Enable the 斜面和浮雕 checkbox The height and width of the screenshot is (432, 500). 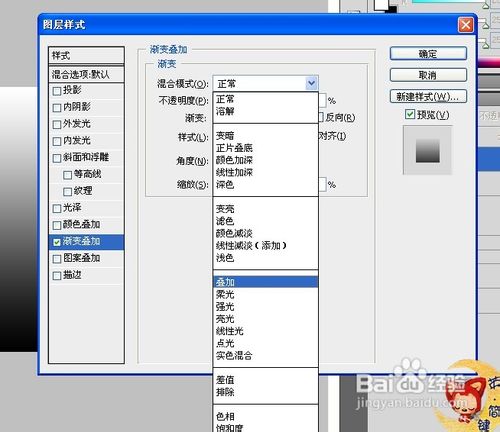(57, 158)
